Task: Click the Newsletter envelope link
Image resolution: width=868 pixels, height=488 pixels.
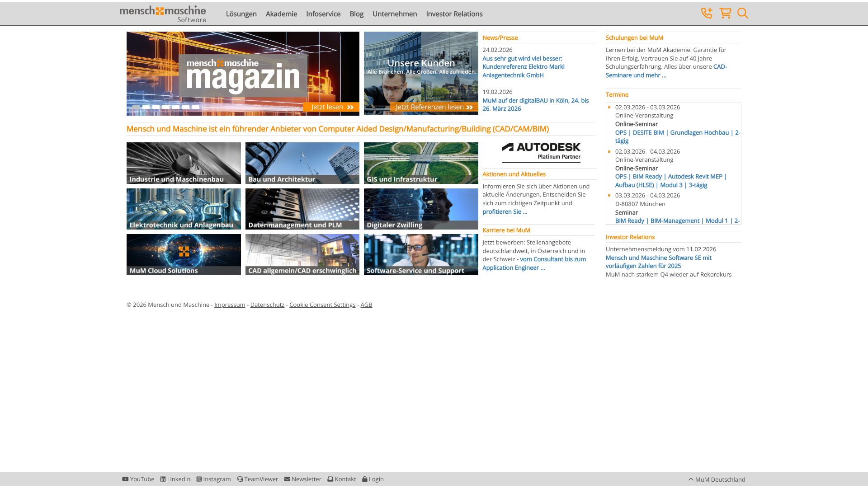Action: (x=302, y=479)
